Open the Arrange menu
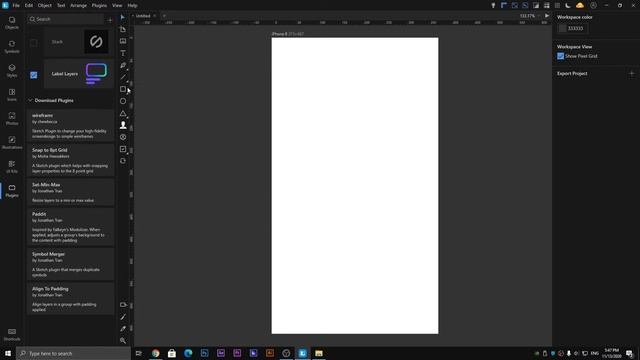The height and width of the screenshot is (360, 640). (78, 5)
